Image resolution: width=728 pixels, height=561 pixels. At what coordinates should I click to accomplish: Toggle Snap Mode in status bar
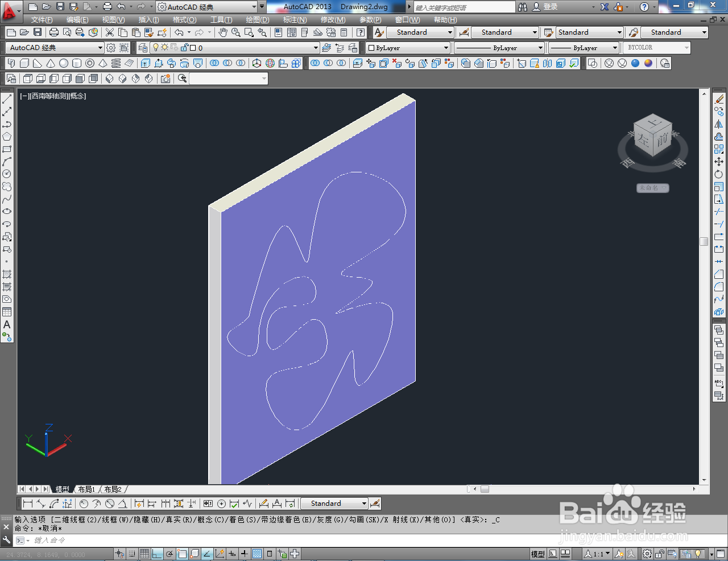132,554
